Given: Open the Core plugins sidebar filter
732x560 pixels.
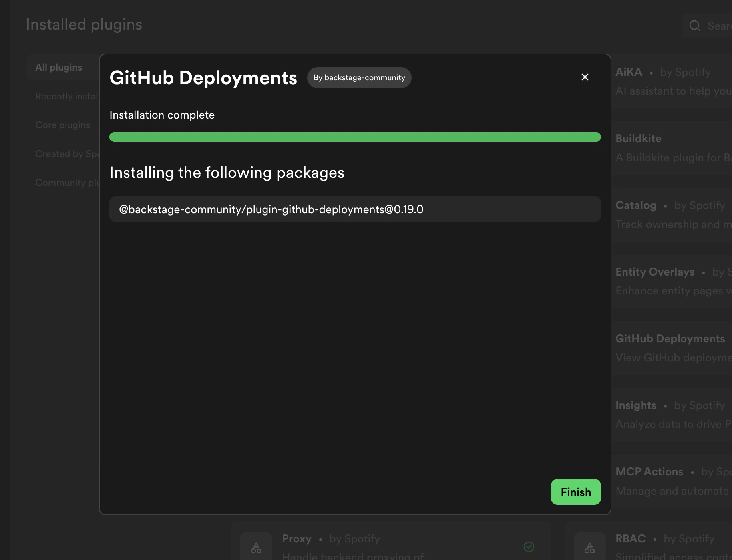Looking at the screenshot, I should tap(63, 125).
